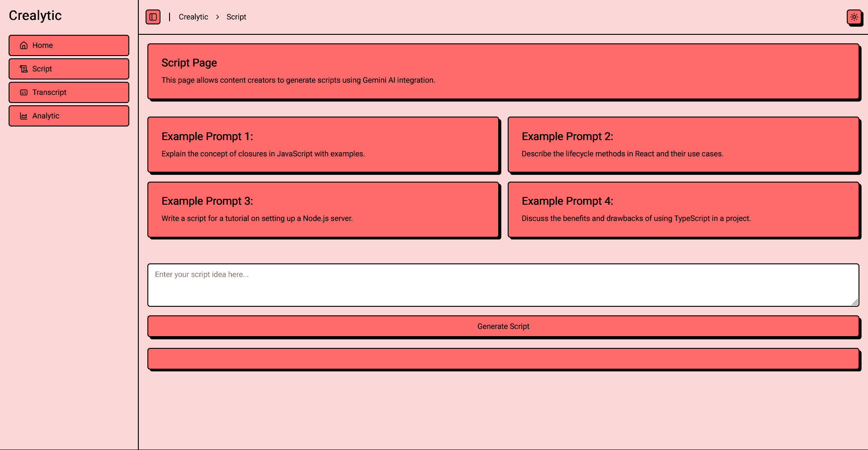Image resolution: width=868 pixels, height=450 pixels.
Task: Select the Script sidebar entry
Action: click(69, 69)
